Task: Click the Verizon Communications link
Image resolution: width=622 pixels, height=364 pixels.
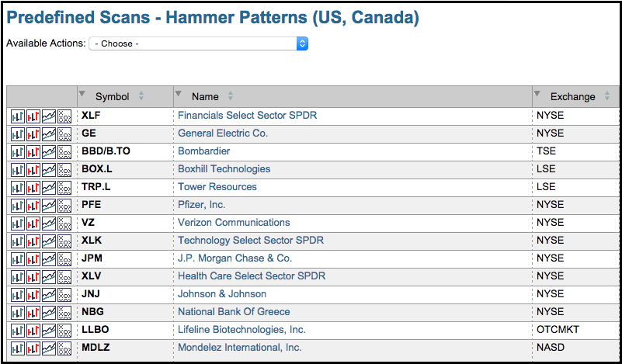Action: click(x=234, y=223)
